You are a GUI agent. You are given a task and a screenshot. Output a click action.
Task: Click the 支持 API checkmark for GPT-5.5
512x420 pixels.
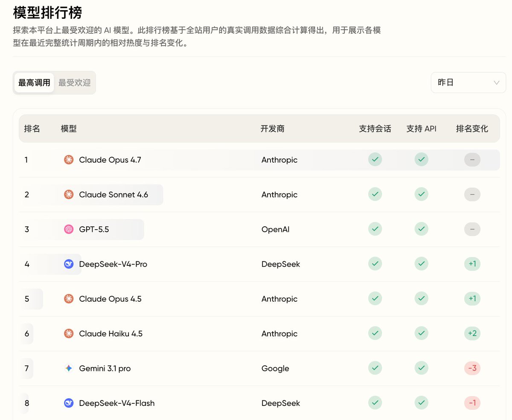coord(421,229)
